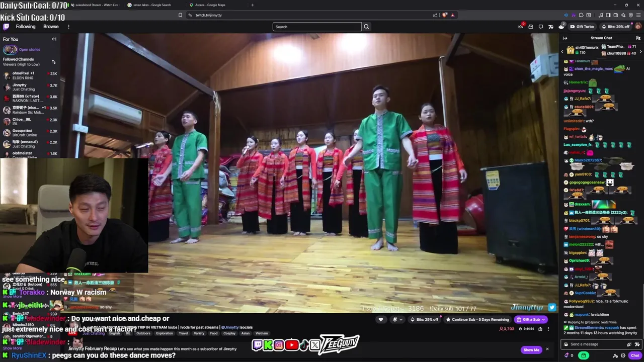Click the viewer count 3,702

tap(507, 329)
